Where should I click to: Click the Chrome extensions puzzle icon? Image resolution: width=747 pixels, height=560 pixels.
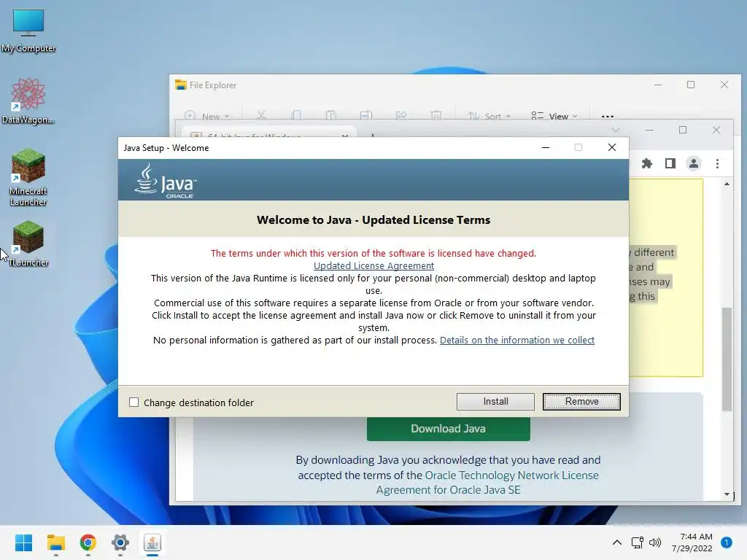pyautogui.click(x=646, y=164)
